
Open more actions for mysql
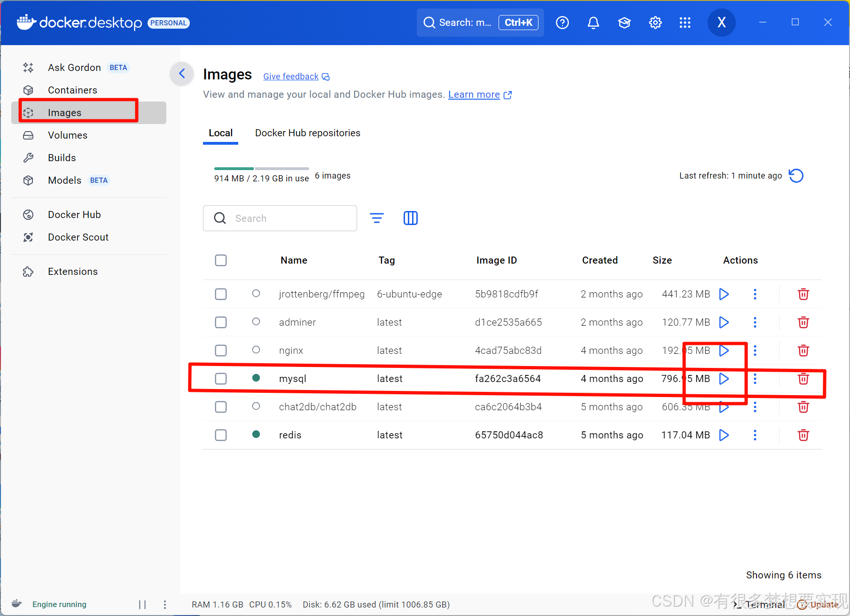755,379
